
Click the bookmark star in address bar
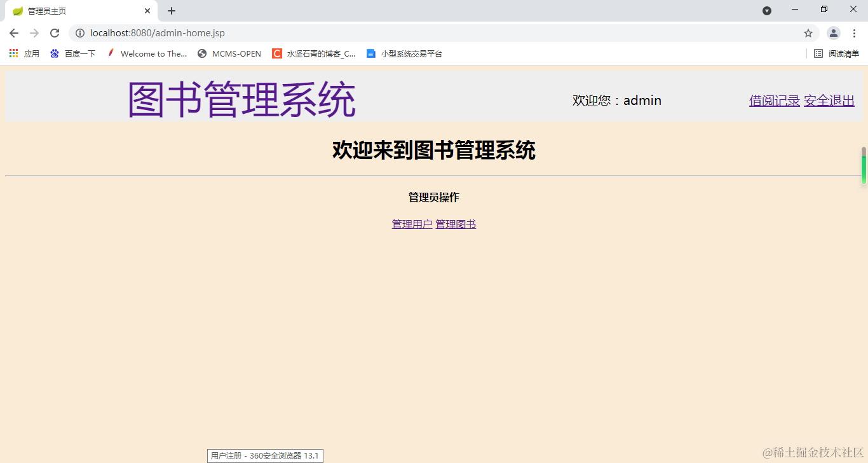808,32
